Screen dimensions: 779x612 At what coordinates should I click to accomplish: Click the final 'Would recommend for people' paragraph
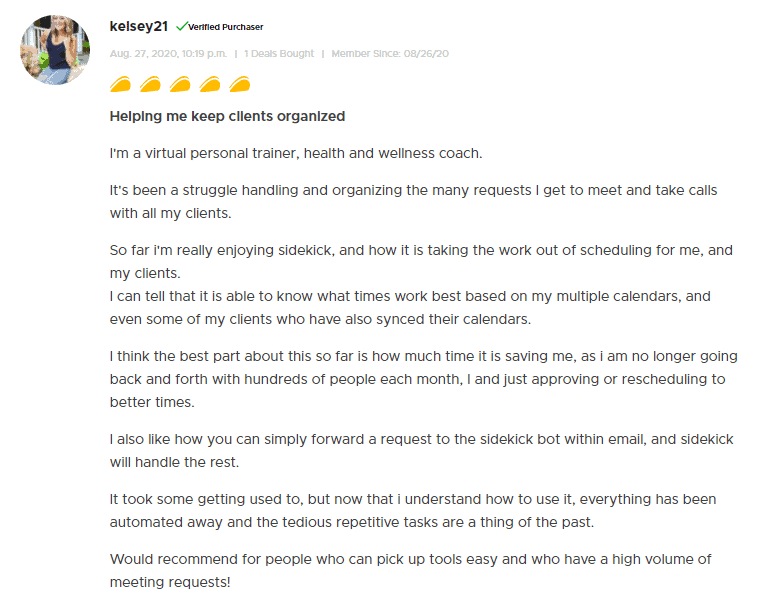[x=410, y=571]
